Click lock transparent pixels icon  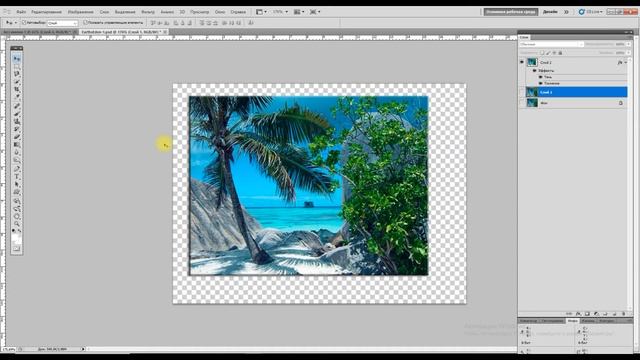tap(542, 53)
